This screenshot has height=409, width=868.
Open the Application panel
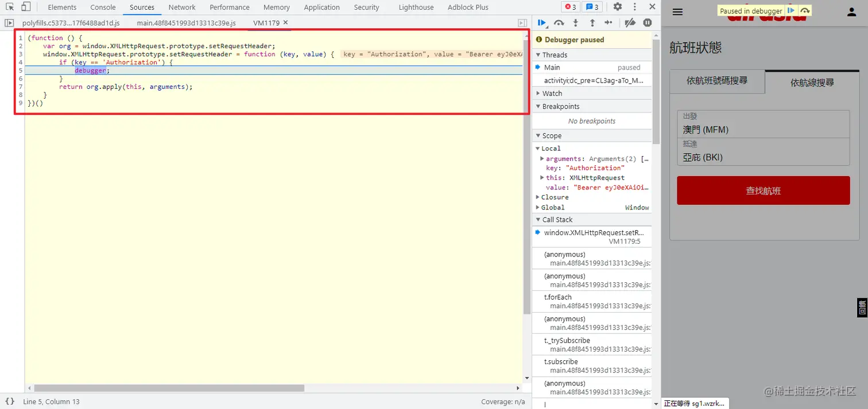click(322, 7)
